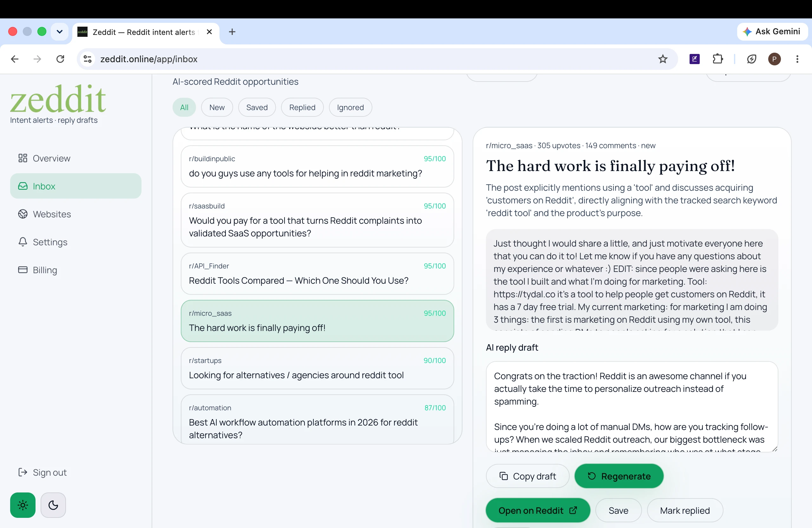Open site information icon in address bar

click(88, 59)
